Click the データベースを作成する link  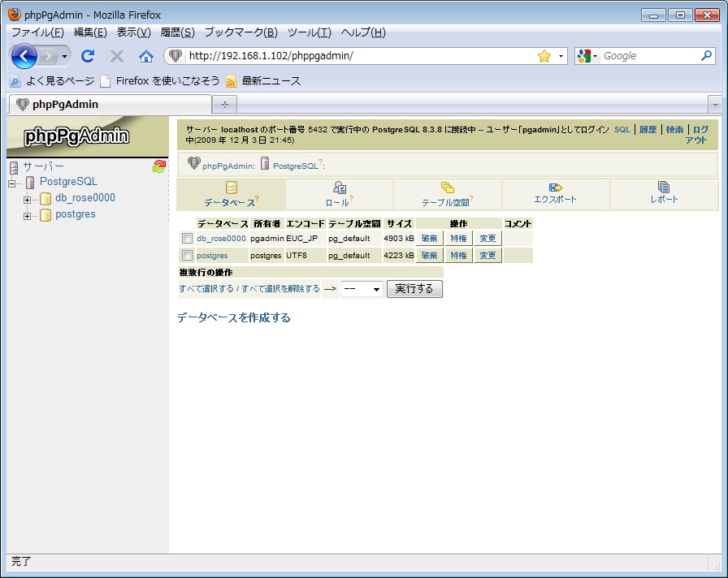(x=233, y=317)
